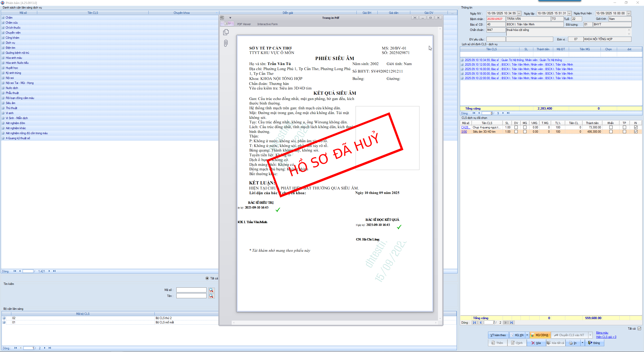Image resolution: width=644 pixels, height=352 pixels.
Task: Click the In print button
Action: click(x=573, y=343)
